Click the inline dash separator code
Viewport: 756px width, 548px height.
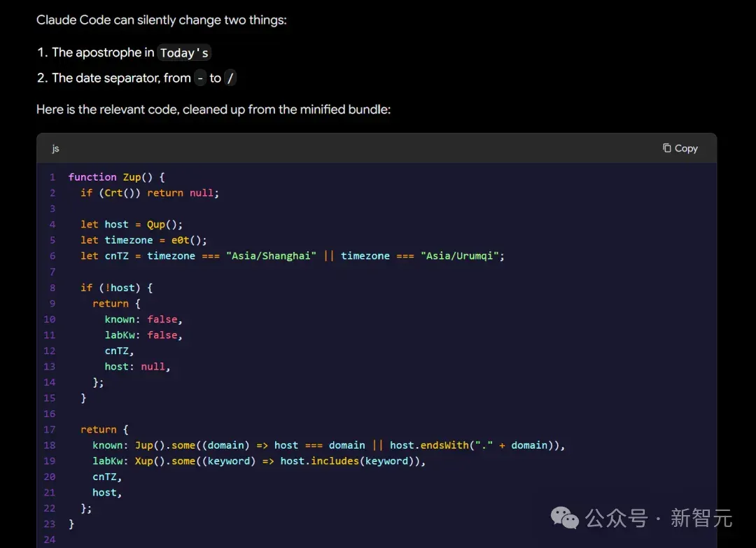click(x=200, y=78)
